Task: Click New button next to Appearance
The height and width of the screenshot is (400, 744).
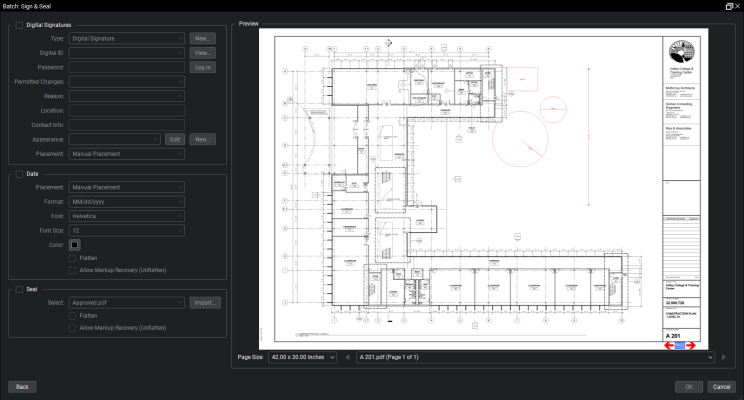Action: point(203,140)
